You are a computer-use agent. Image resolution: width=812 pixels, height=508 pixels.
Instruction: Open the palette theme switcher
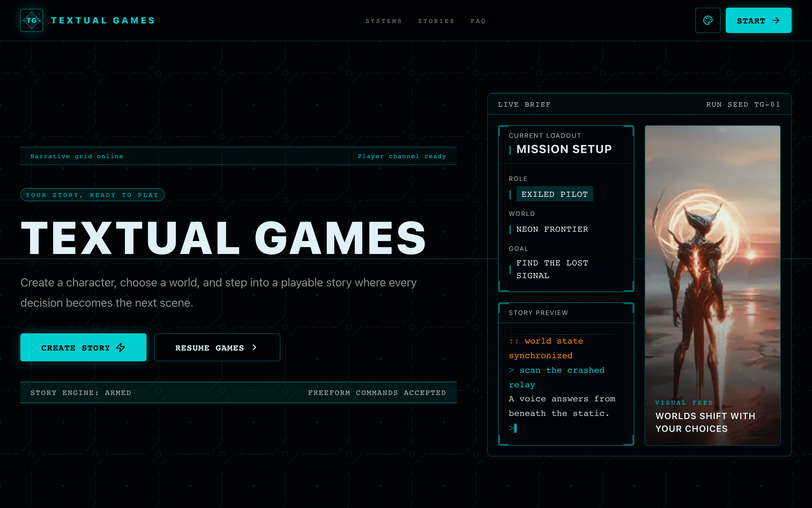tap(708, 20)
